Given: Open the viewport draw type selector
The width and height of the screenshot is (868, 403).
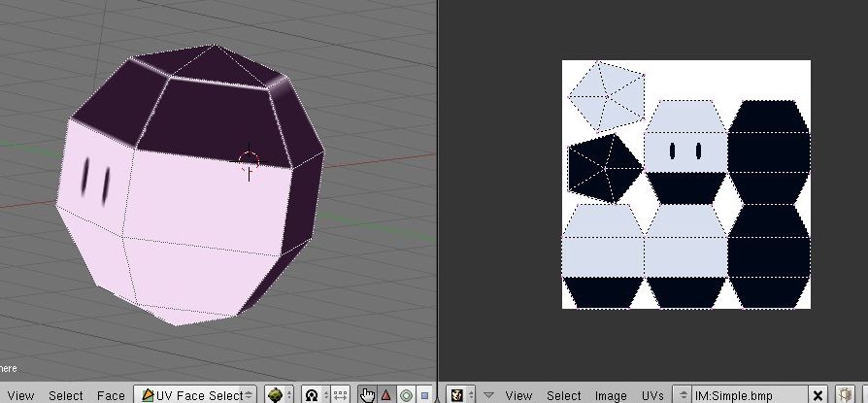Looking at the screenshot, I should point(280,395).
